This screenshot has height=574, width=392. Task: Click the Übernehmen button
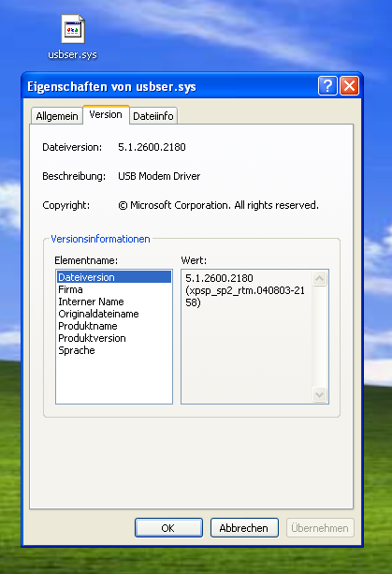(x=320, y=528)
